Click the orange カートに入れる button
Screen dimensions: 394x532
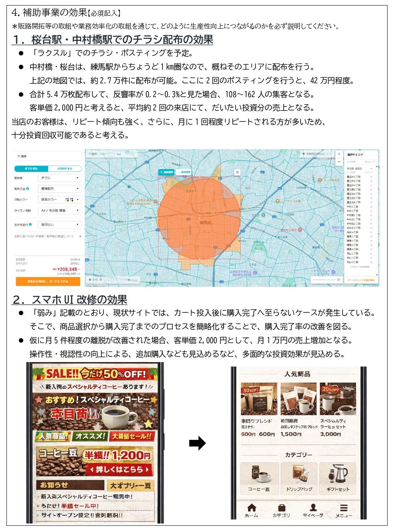[47, 280]
